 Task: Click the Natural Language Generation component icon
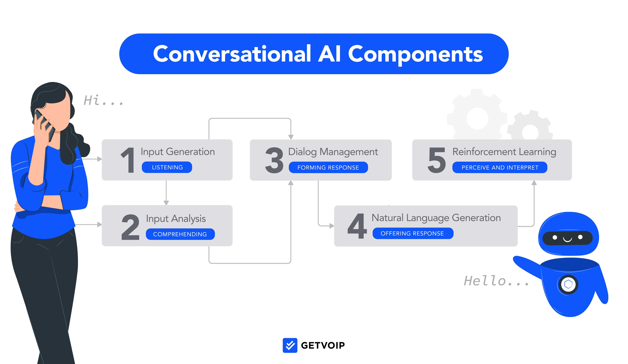[360, 225]
